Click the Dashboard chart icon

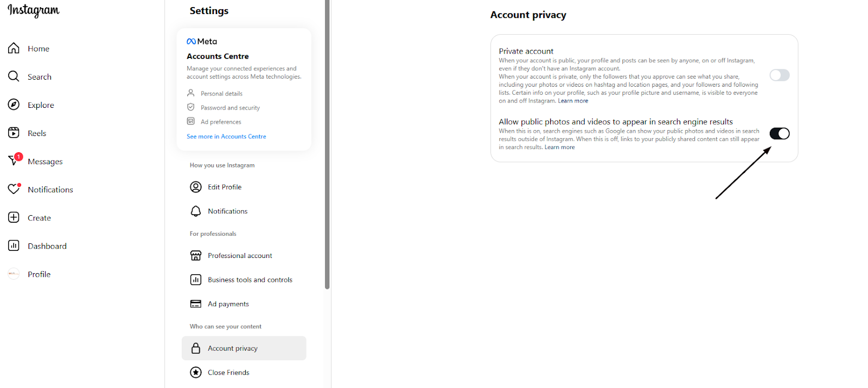14,245
